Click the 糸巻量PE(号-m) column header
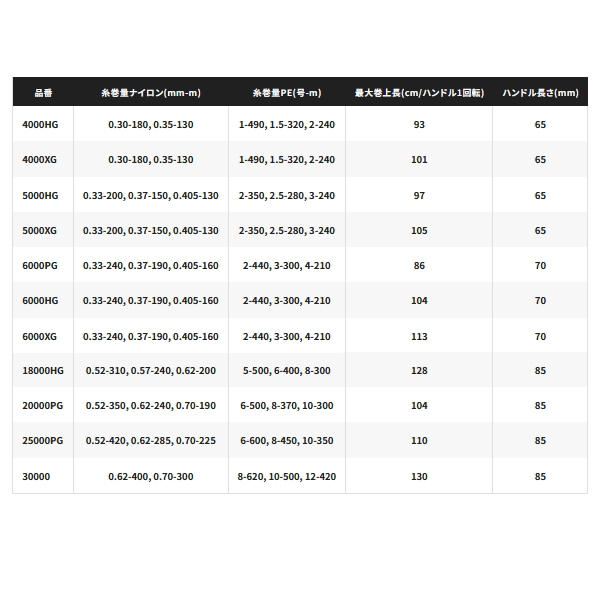 287,91
